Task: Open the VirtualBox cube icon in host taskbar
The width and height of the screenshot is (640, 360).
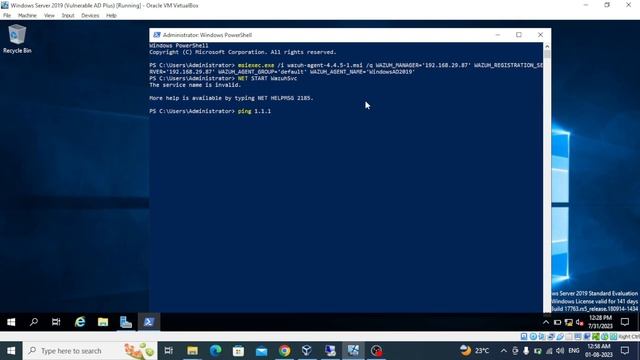Action: coord(307,351)
